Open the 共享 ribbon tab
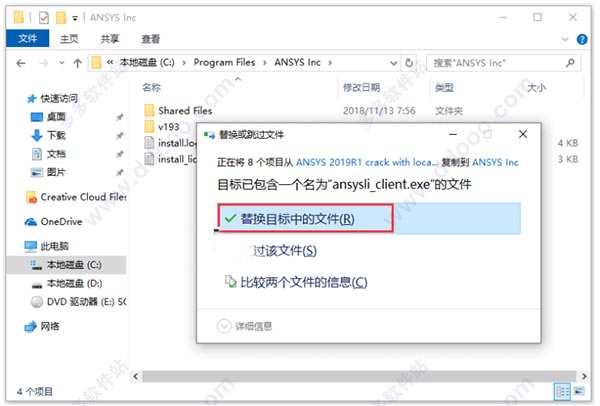 [109, 39]
